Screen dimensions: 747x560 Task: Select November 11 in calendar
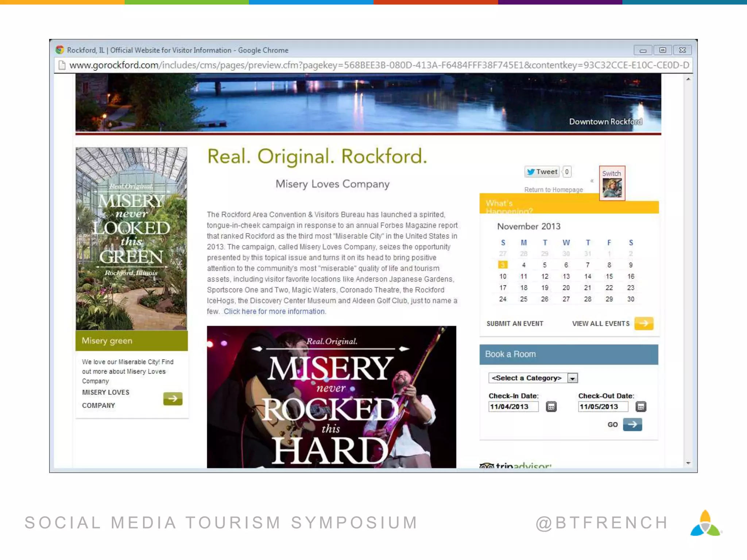(x=524, y=276)
